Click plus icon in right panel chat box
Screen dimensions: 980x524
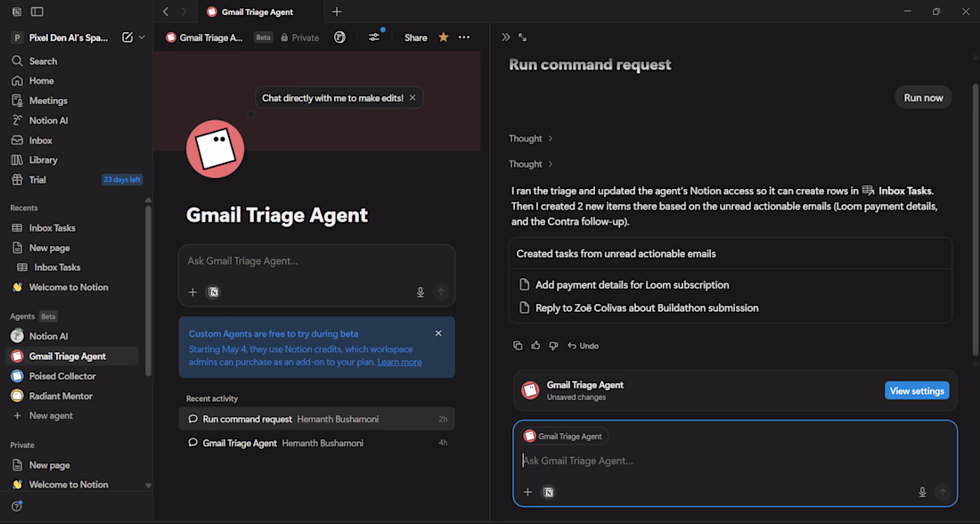(x=527, y=493)
